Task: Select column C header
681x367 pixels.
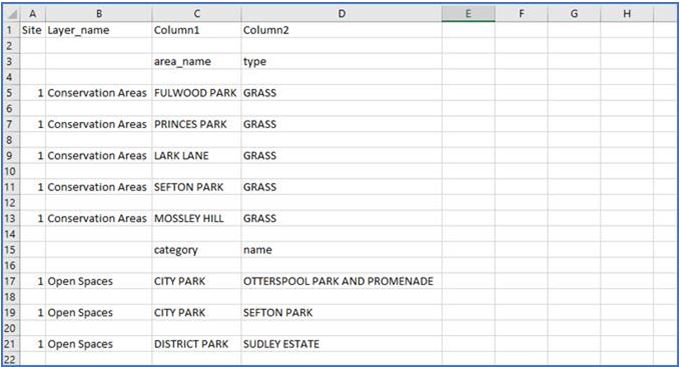Action: click(x=196, y=14)
